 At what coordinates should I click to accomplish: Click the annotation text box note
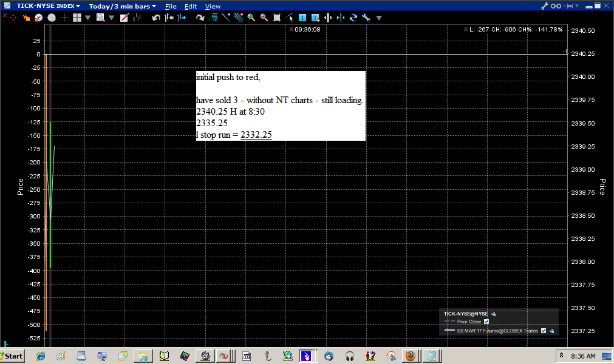tap(281, 106)
